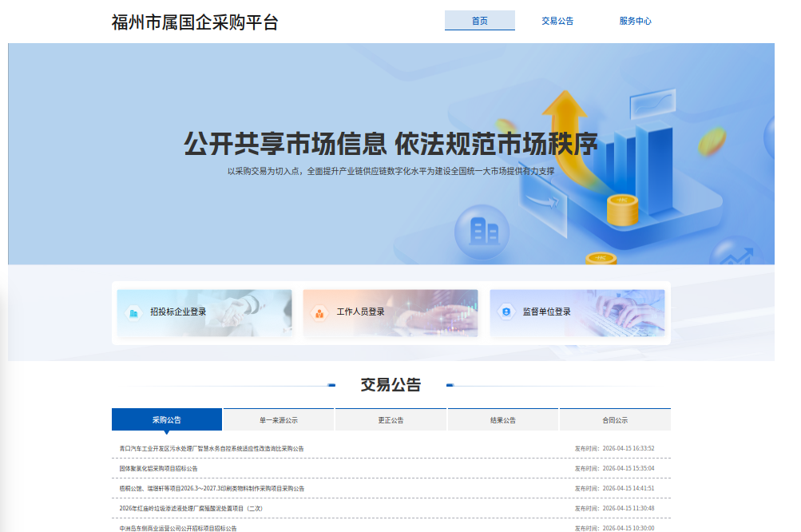This screenshot has height=532, width=801.
Task: Select the 采购公告 tab
Action: [x=167, y=420]
